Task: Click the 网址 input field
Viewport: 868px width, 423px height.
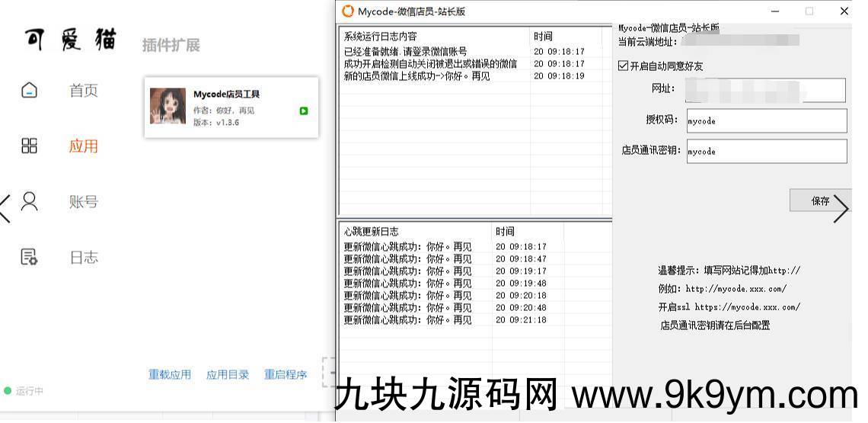Action: [x=765, y=91]
